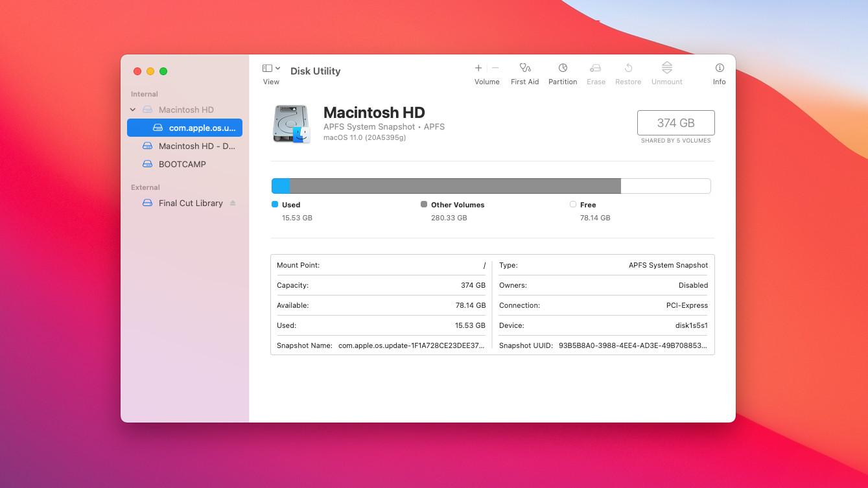Click the Erase toolbar icon

[x=596, y=68]
